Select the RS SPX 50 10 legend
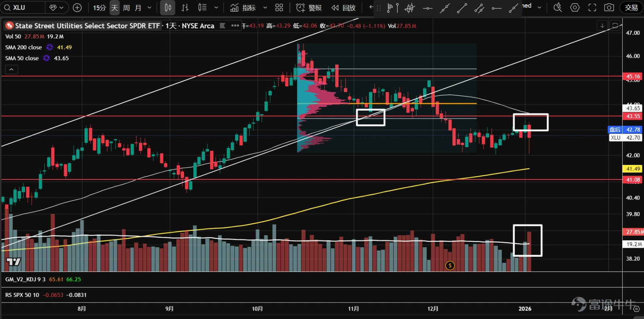 22,295
